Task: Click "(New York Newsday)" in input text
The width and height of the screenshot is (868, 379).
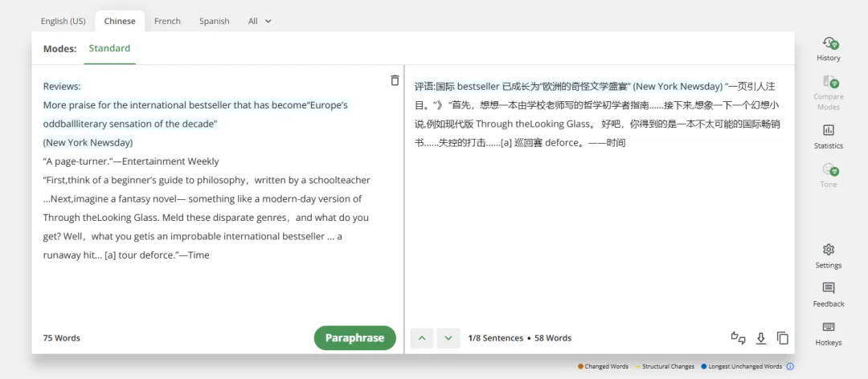Action: pyautogui.click(x=88, y=143)
